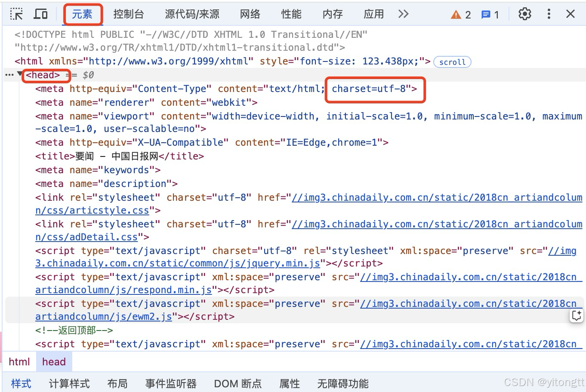Expand the hidden-ancestors ellipsis before head
Screen dimensions: 586x392
coord(9,74)
